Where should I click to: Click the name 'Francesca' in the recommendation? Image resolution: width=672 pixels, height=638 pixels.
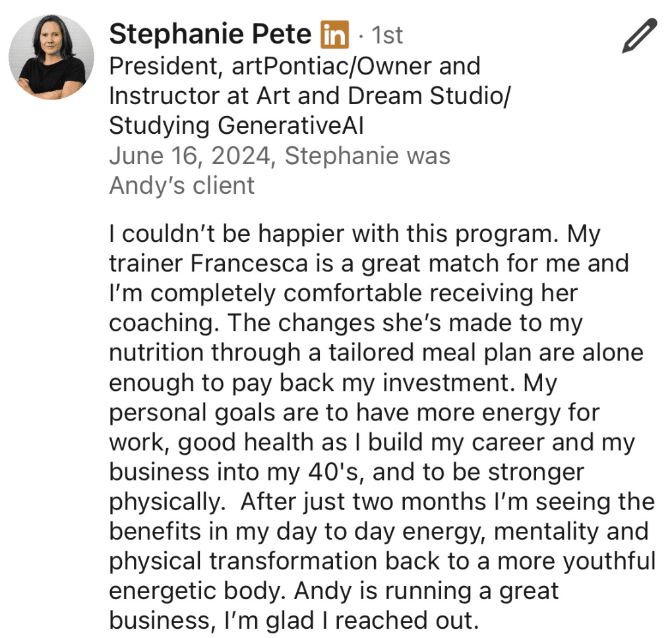click(249, 264)
